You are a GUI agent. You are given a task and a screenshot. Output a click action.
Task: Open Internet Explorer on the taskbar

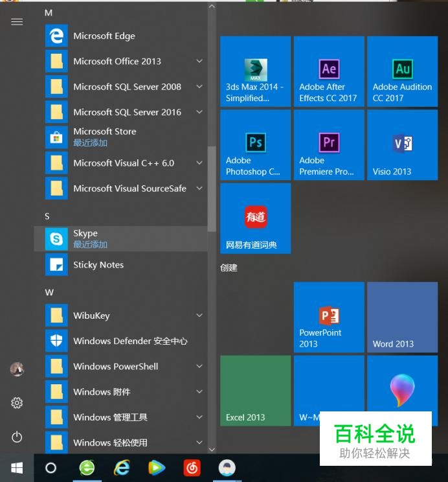click(122, 468)
